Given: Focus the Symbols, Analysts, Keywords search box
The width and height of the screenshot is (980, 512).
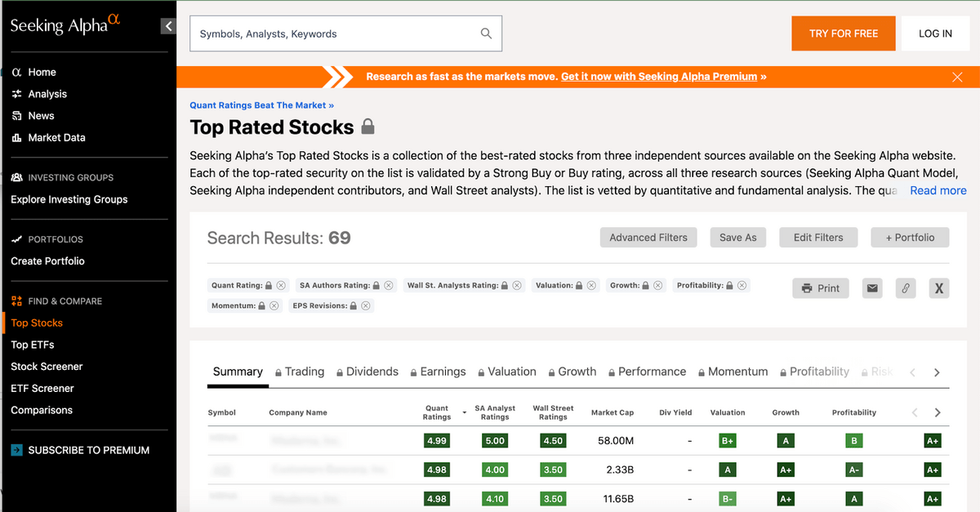Looking at the screenshot, I should tap(345, 33).
